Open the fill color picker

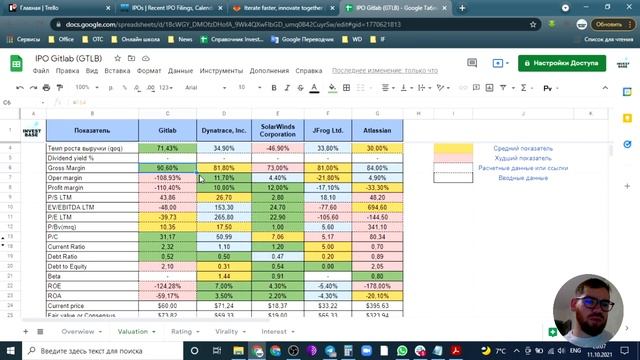pos(332,88)
